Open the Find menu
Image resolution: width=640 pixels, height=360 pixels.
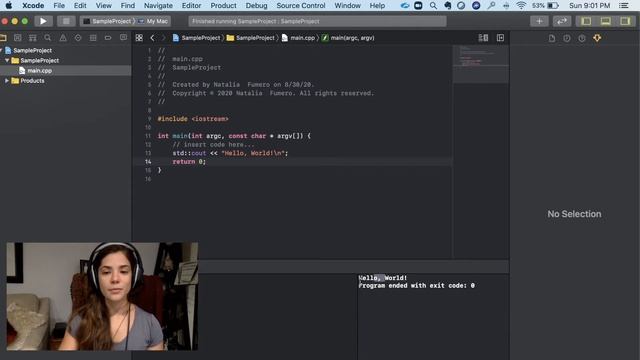click(x=128, y=6)
